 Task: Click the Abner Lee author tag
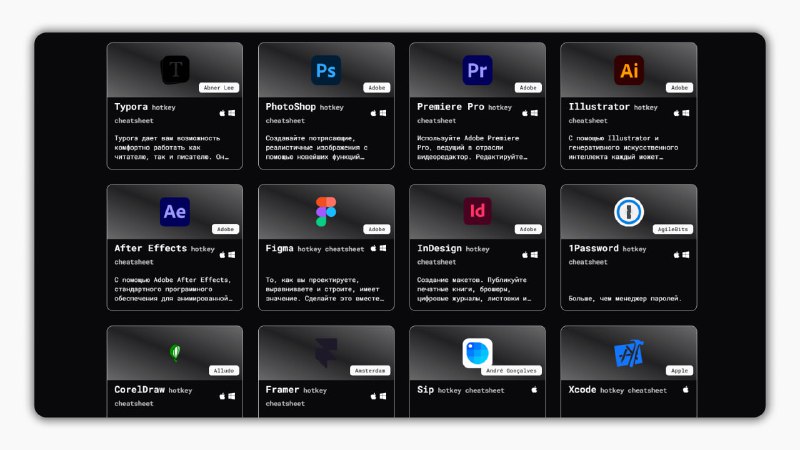tap(219, 88)
